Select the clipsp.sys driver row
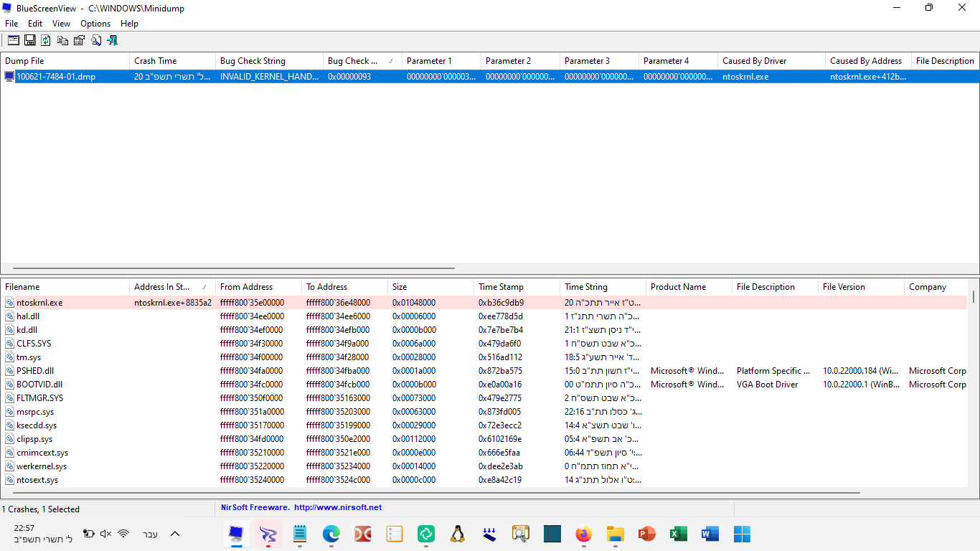This screenshot has width=980, height=551. (484, 439)
